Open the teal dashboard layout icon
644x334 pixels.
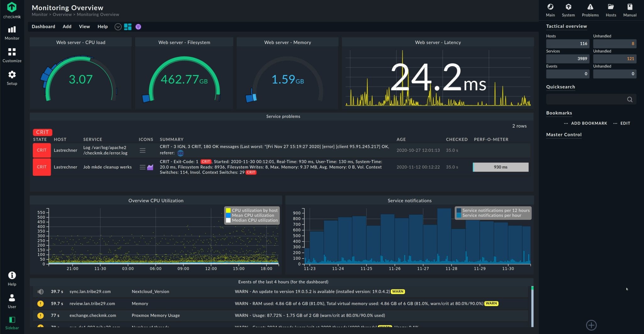pos(128,27)
